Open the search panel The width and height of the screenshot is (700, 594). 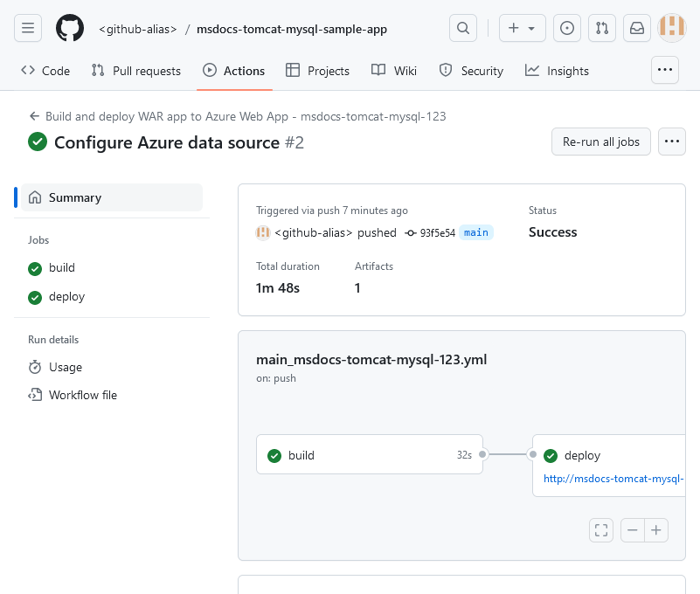(463, 28)
